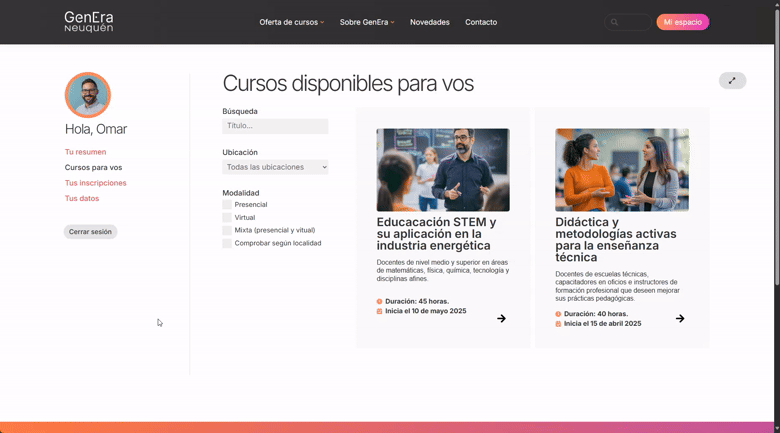Focus the Título search input field
This screenshot has width=780, height=433.
[275, 126]
